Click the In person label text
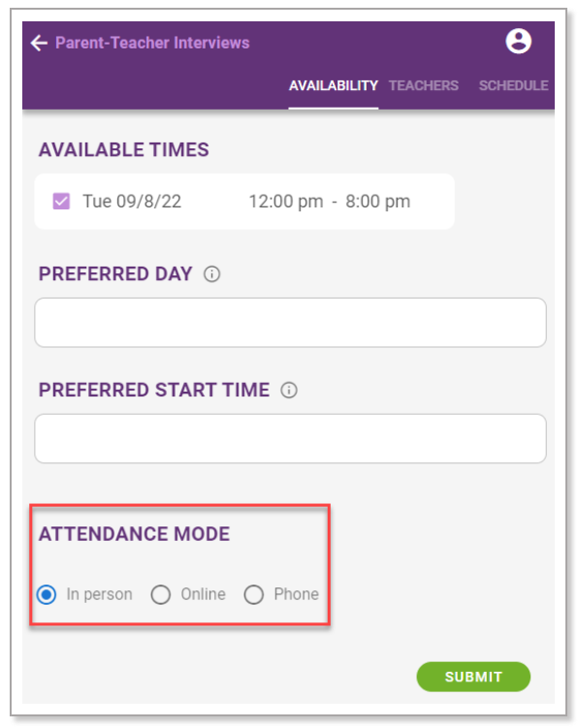This screenshot has width=578, height=728. (x=100, y=594)
